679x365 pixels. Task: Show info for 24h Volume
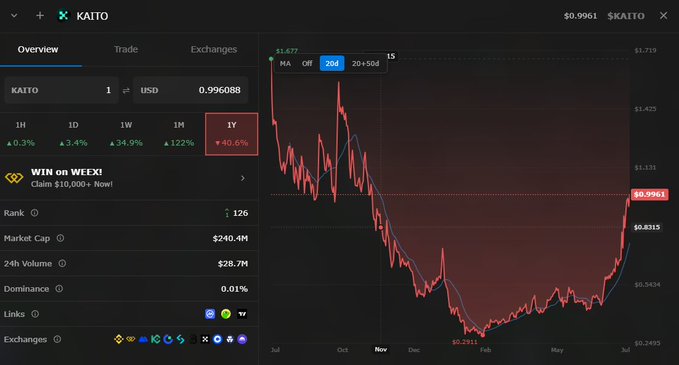pos(62,263)
